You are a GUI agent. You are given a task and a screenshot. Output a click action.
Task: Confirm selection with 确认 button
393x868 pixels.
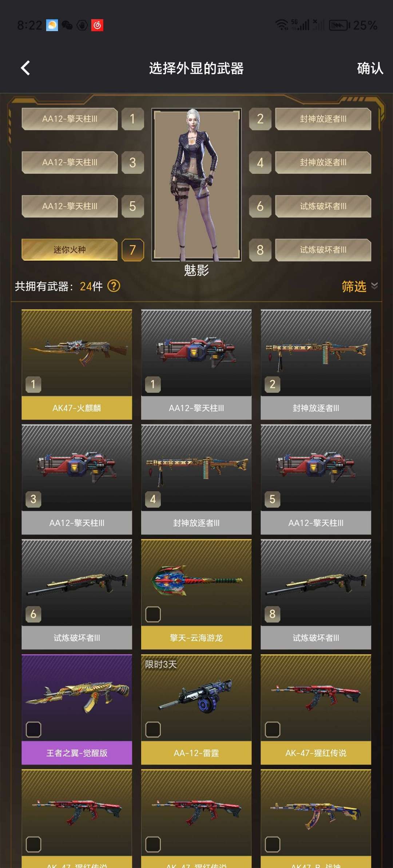point(370,68)
